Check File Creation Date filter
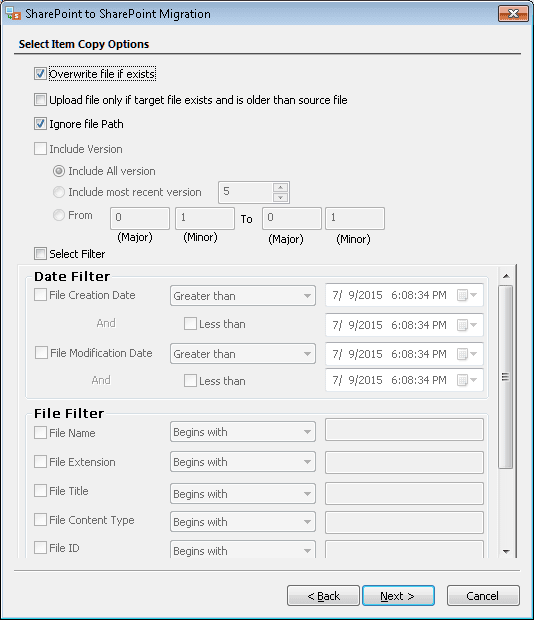The image size is (534, 620). (40, 295)
